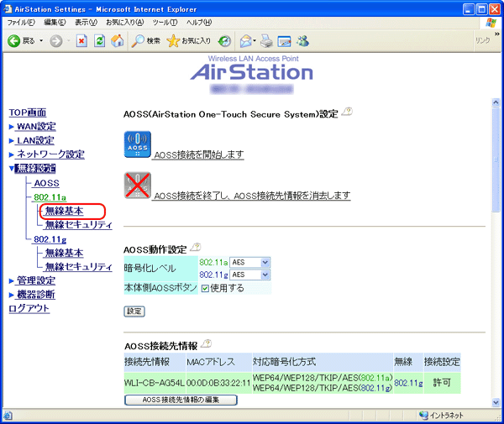Click the WLI-CB-AG54L device cell

tap(155, 383)
